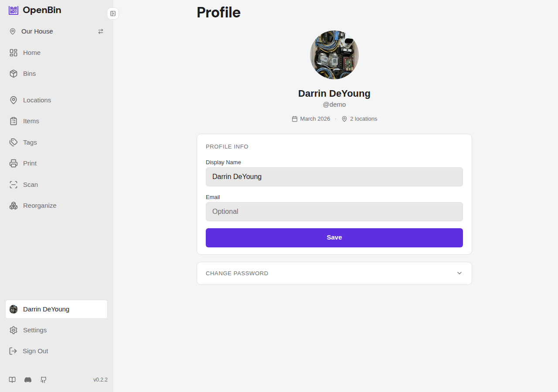
Task: Open the Change Password chevron dropdown
Action: pyautogui.click(x=459, y=273)
